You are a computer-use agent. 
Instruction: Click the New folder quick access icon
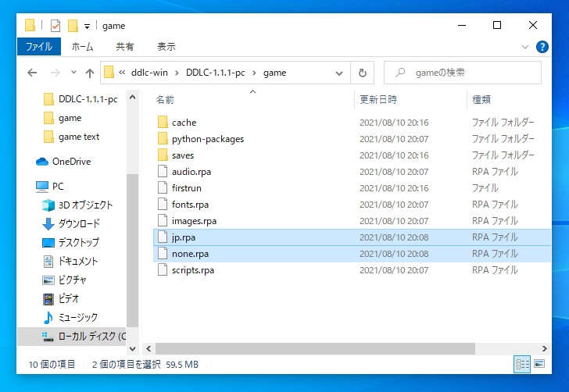click(x=73, y=26)
